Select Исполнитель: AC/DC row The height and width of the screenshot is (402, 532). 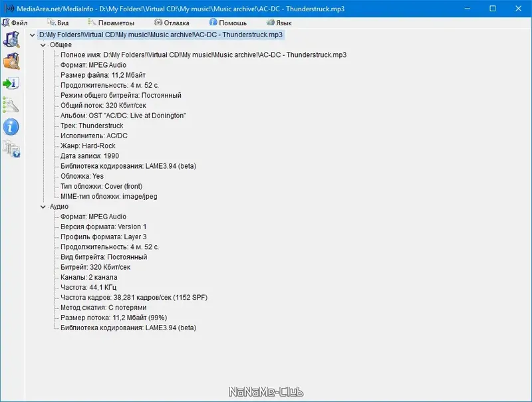point(94,136)
